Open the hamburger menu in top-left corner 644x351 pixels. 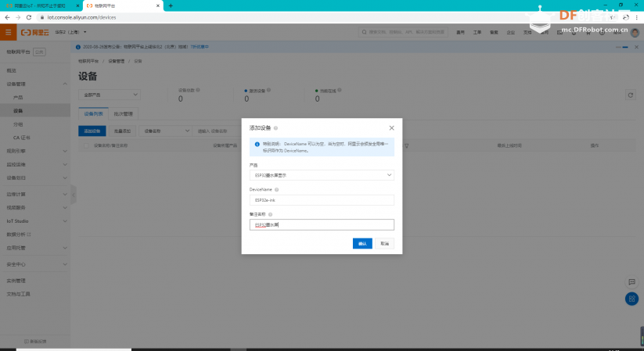[8, 32]
